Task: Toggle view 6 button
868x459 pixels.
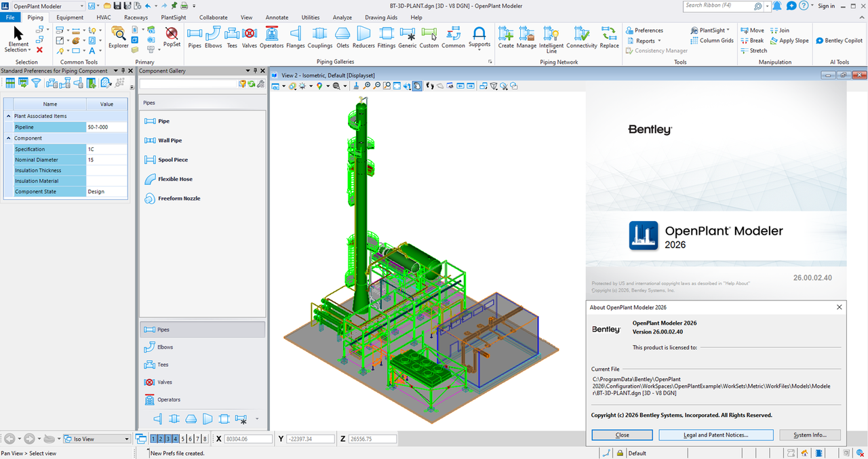Action: click(x=191, y=439)
